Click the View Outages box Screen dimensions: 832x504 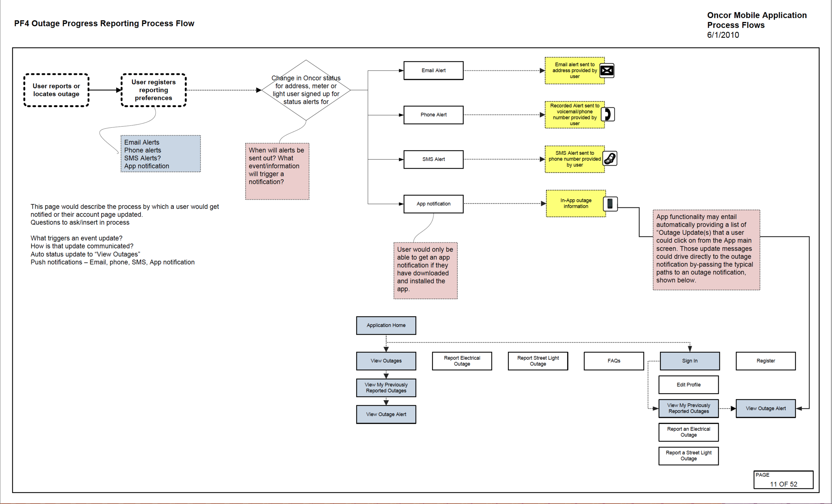tap(386, 361)
